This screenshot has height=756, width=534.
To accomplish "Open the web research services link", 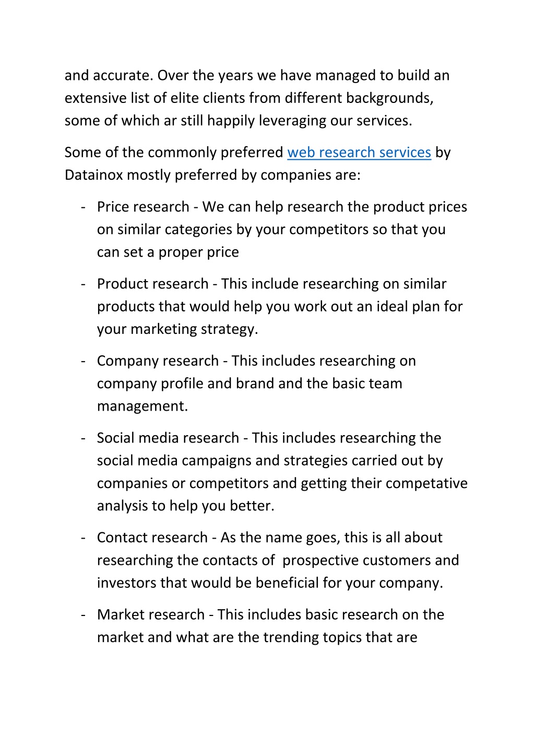I will 359,153.
